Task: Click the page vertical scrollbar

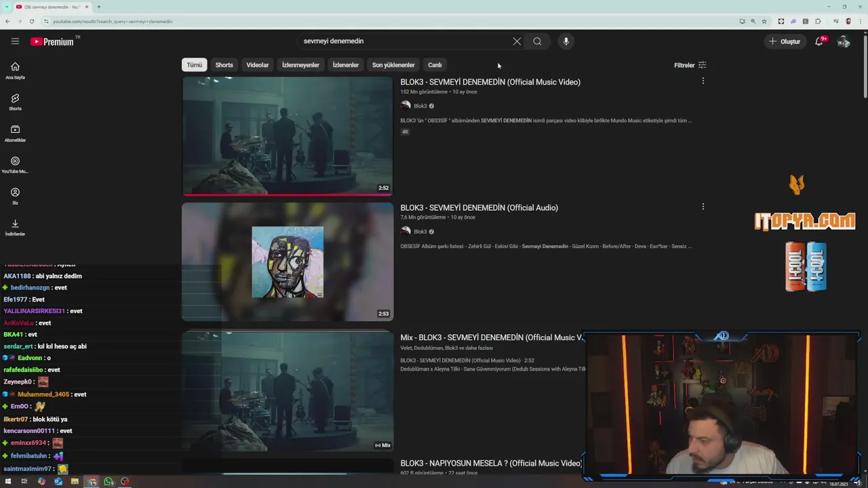Action: 865,68
